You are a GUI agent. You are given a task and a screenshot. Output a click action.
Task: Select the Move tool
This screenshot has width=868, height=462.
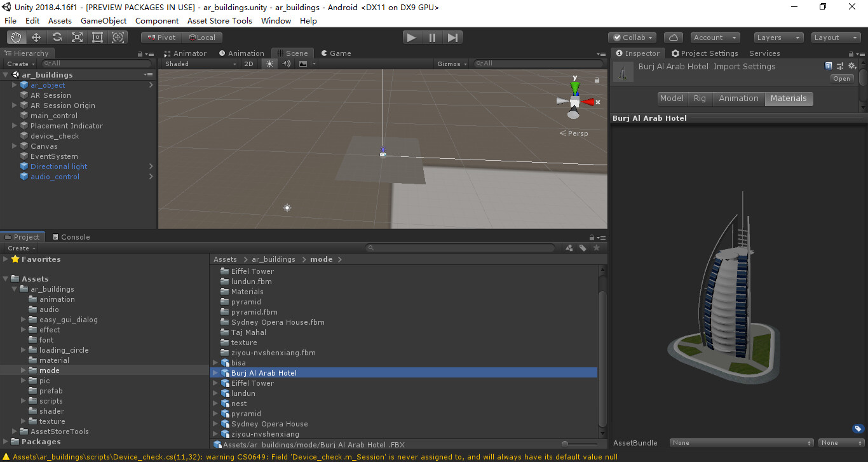(x=36, y=37)
